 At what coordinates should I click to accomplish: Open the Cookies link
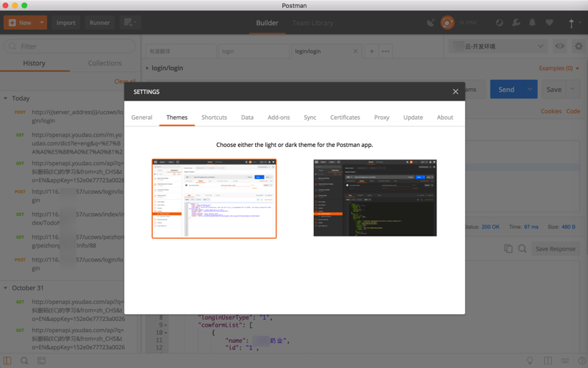tap(551, 111)
